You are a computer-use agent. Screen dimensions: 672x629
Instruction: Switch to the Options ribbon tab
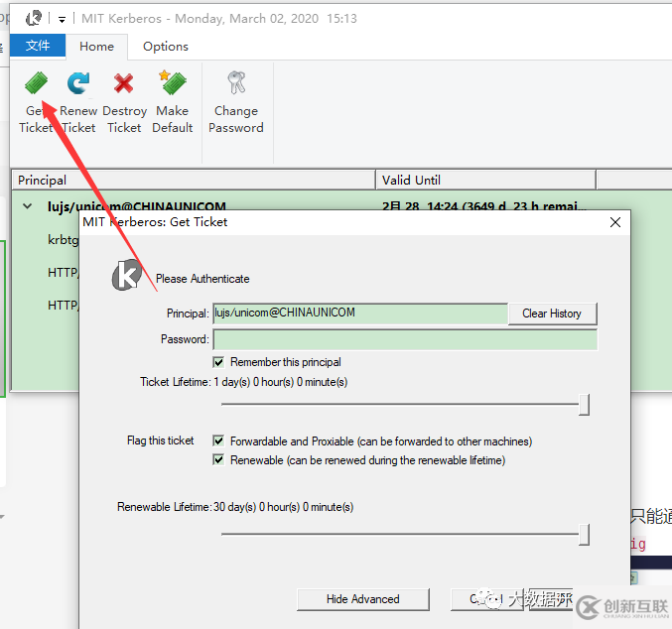click(166, 47)
